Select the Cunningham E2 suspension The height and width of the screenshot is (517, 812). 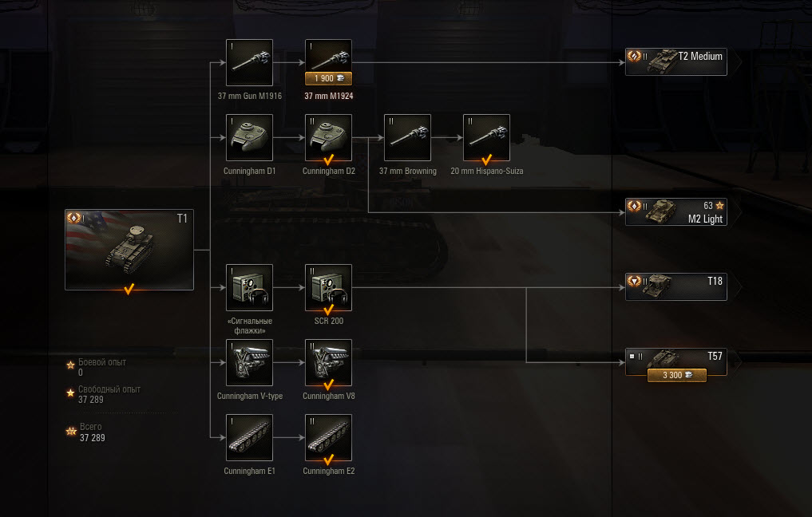pos(328,438)
